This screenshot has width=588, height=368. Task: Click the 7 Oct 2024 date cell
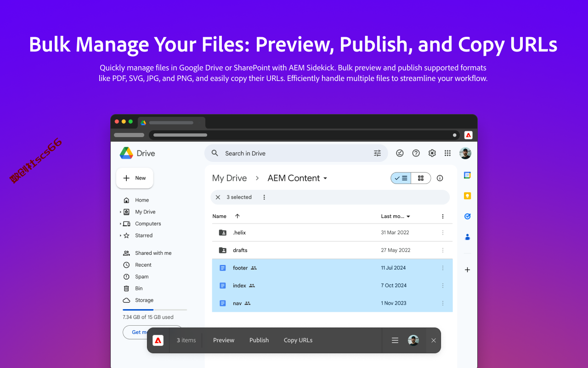[394, 286]
